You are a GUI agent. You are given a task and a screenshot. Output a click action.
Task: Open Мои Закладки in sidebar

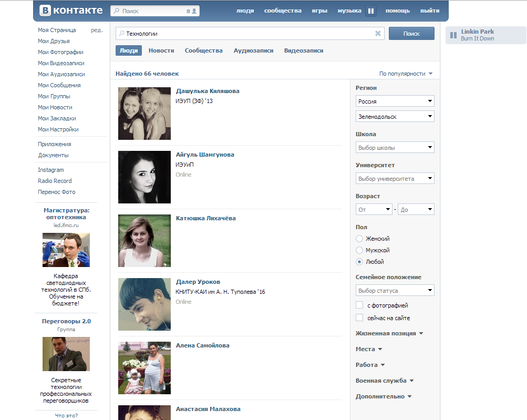[x=57, y=118]
